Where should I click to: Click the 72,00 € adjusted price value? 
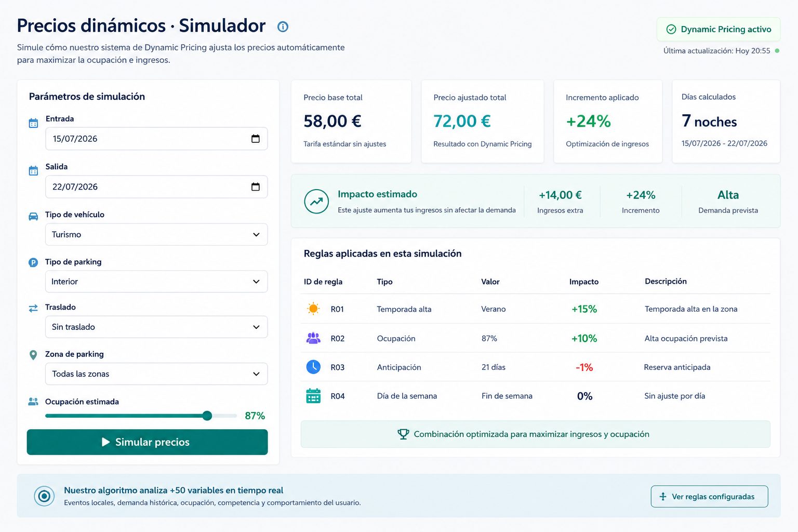462,121
